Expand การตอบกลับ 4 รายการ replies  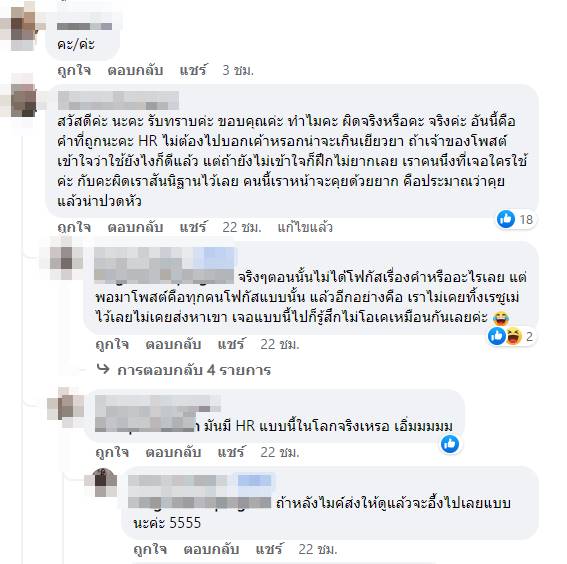(x=194, y=370)
